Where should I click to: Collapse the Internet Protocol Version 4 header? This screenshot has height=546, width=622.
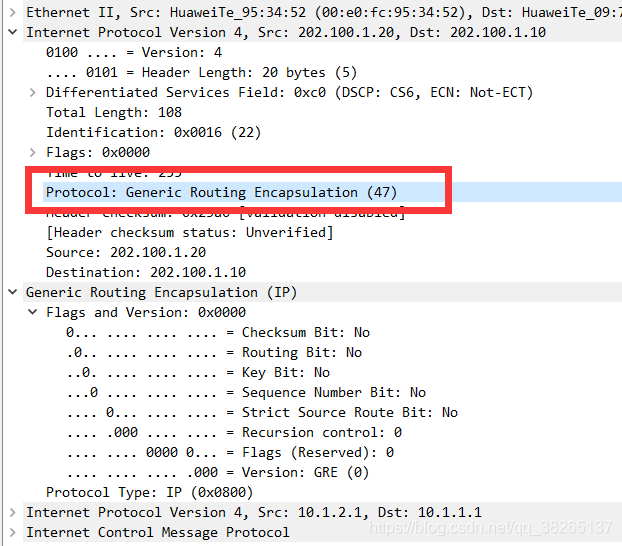point(13,32)
